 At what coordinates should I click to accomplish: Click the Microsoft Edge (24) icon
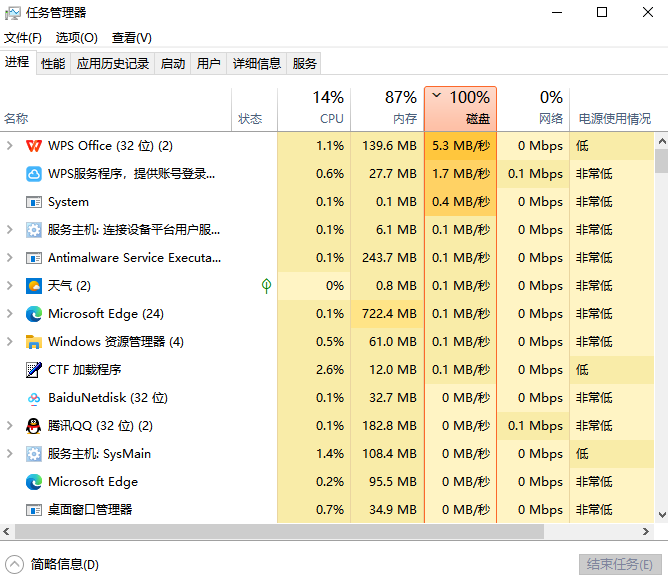[34, 314]
